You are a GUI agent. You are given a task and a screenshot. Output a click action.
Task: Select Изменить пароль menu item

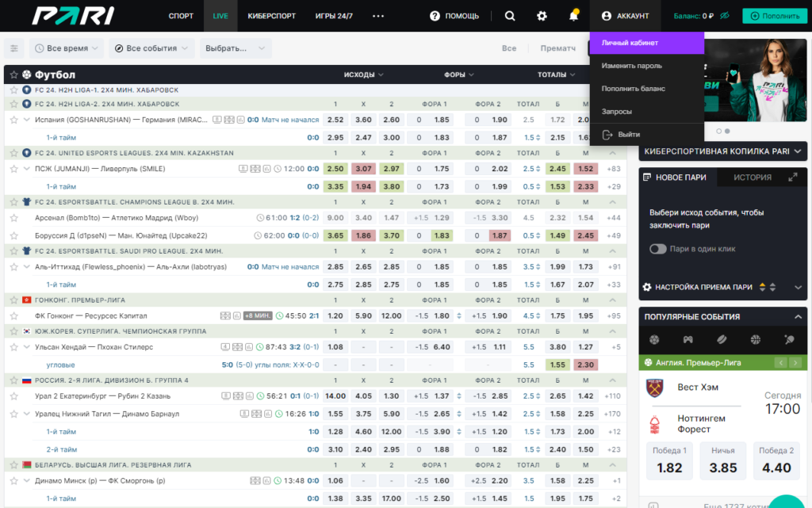coord(646,66)
